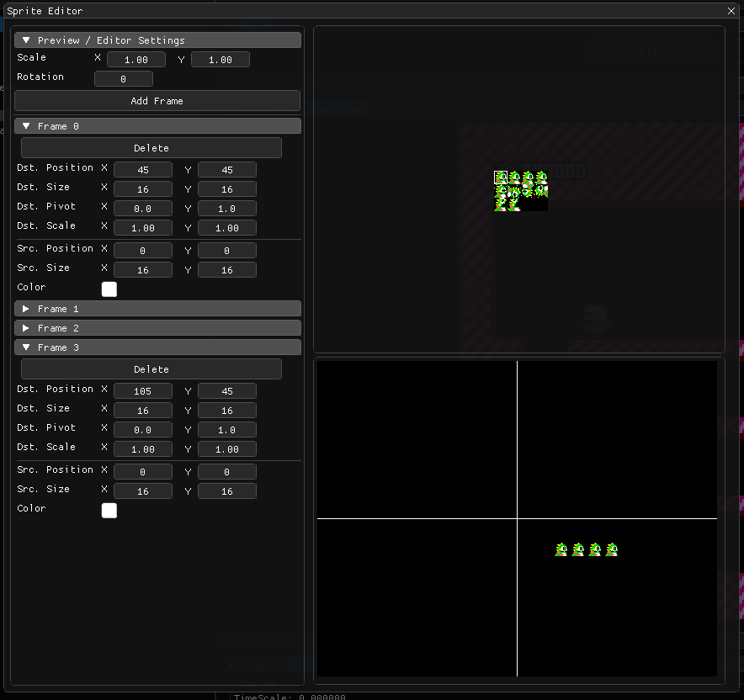
Task: Edit Frame 0 Dst. Position Y field
Action: 226,170
